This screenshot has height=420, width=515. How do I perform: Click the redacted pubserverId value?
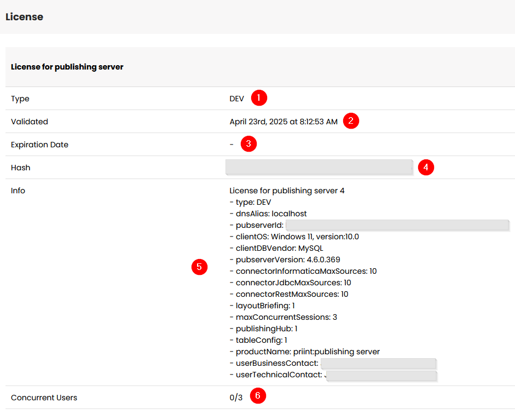[397, 225]
